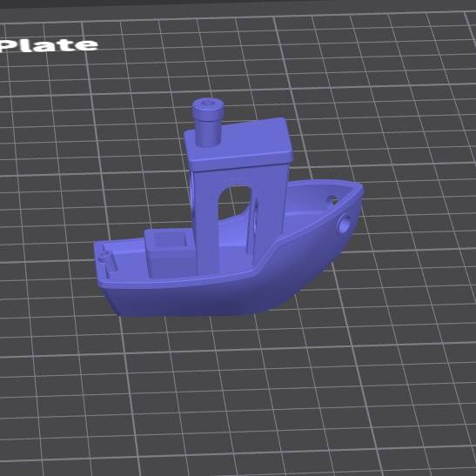Click the Plate label text
This screenshot has width=476, height=476.
tap(49, 45)
